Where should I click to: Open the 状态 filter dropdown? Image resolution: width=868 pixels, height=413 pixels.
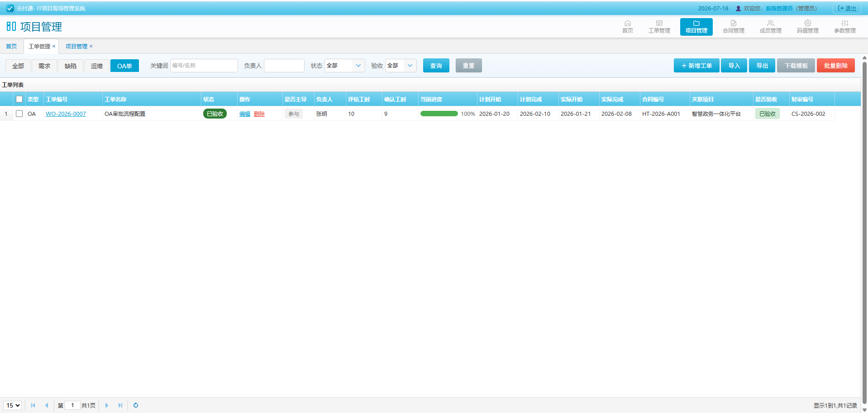(x=344, y=66)
